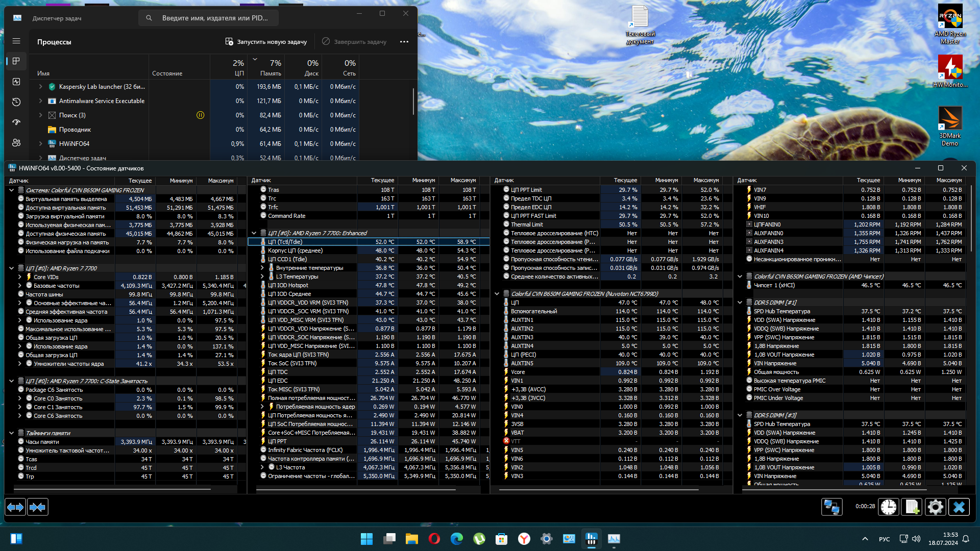This screenshot has width=980, height=551.
Task: Expand Core VIDs sensor row
Action: pyautogui.click(x=19, y=277)
